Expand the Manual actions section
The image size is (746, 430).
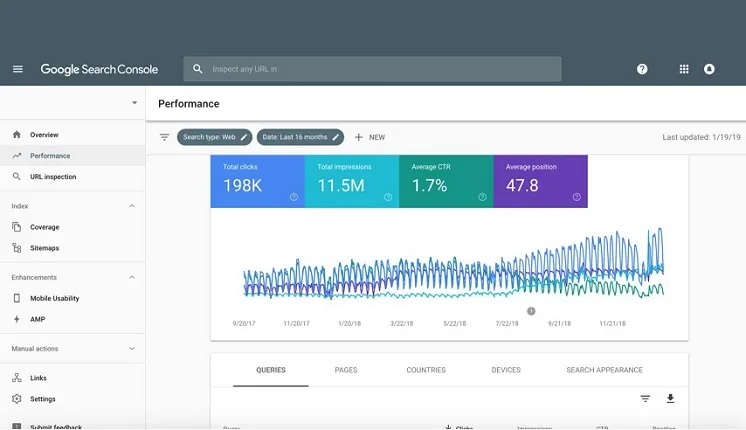click(132, 349)
